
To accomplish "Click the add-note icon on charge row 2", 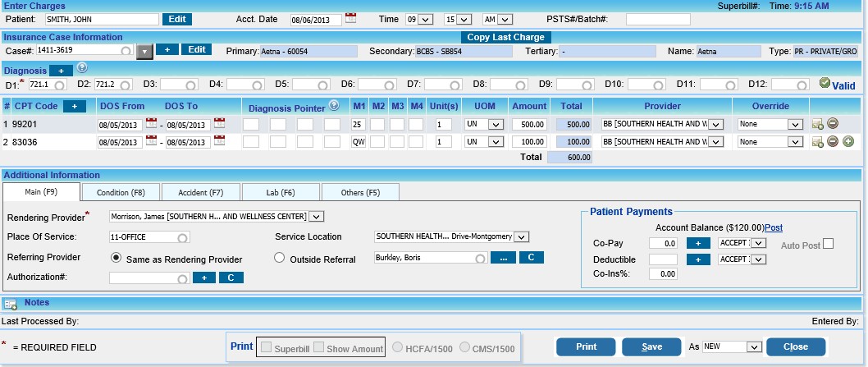I will tap(817, 142).
